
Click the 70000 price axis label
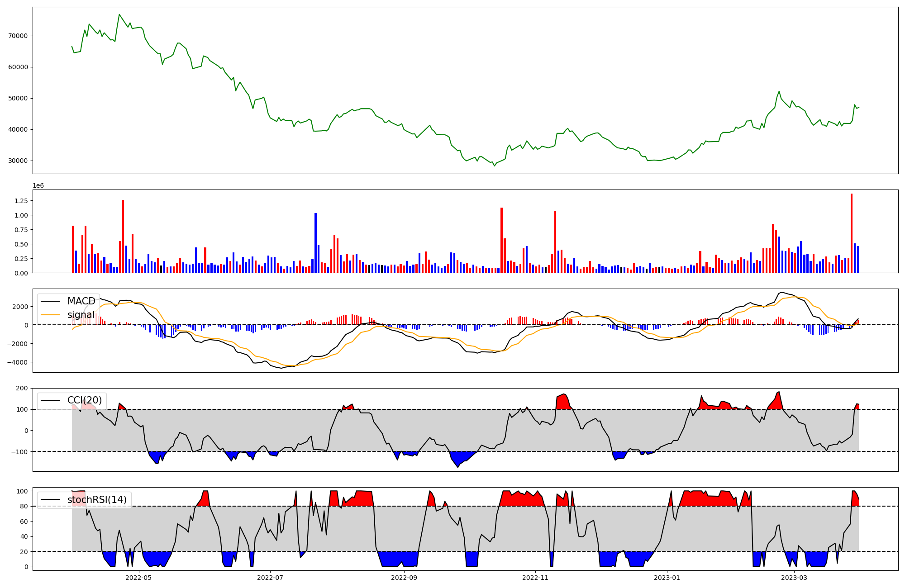point(18,36)
